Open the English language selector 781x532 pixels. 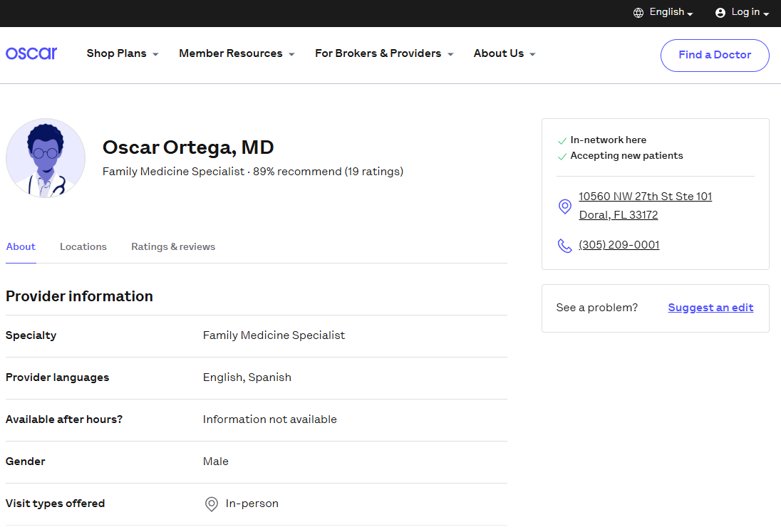coord(671,12)
